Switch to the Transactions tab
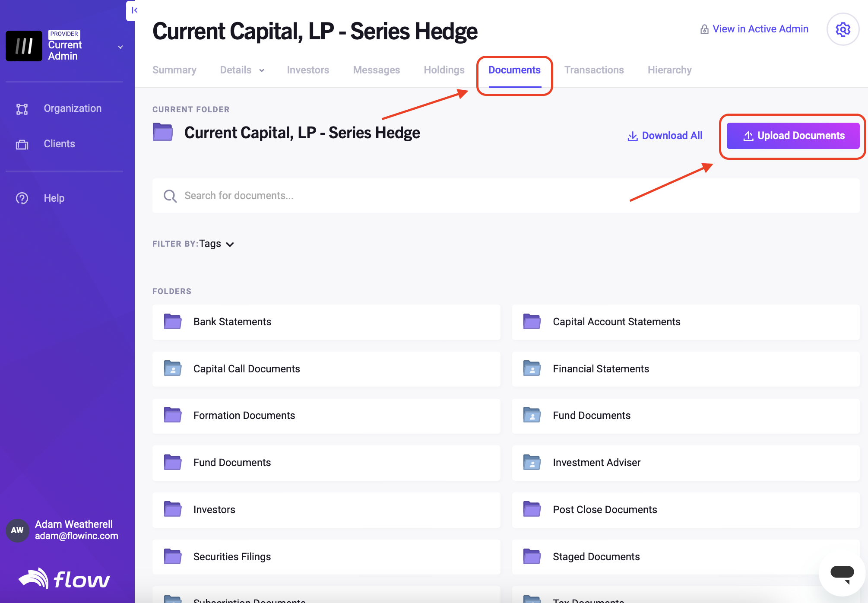Viewport: 868px width, 603px height. 594,70
